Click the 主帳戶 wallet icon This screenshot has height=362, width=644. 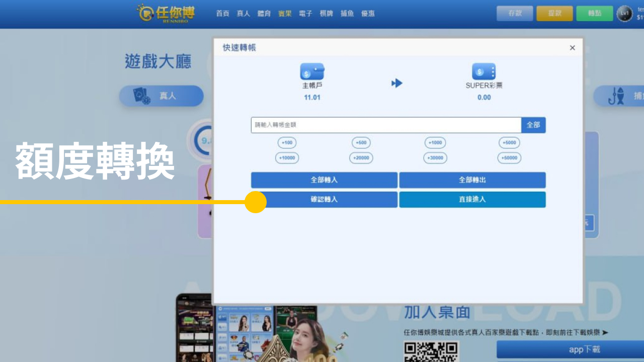[x=312, y=72]
